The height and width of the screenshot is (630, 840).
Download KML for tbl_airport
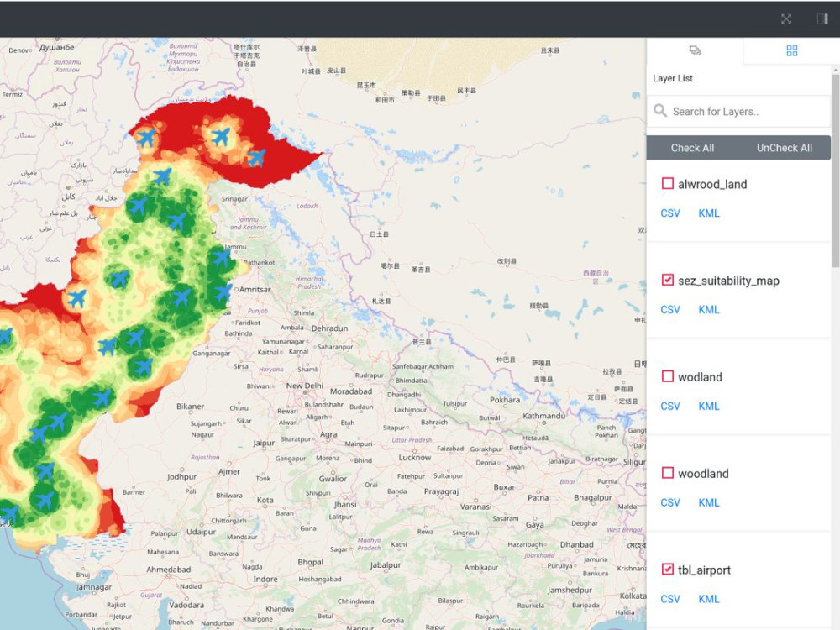tap(709, 599)
